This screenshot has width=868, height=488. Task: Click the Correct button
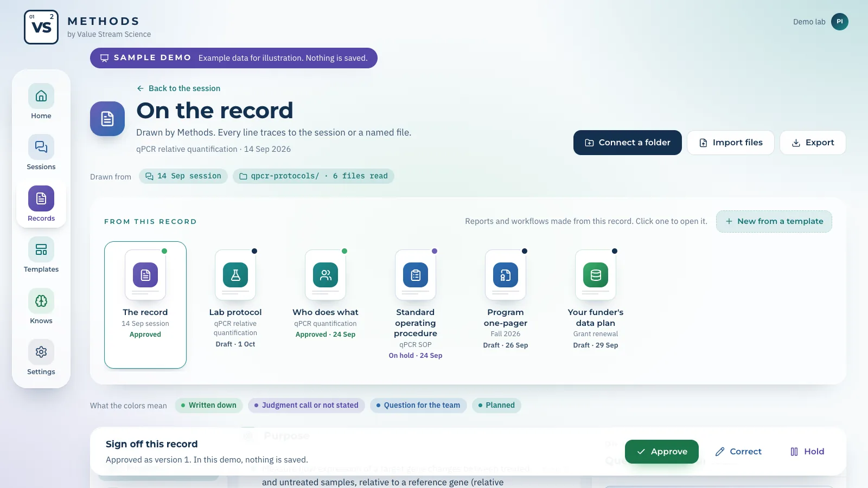(x=738, y=452)
